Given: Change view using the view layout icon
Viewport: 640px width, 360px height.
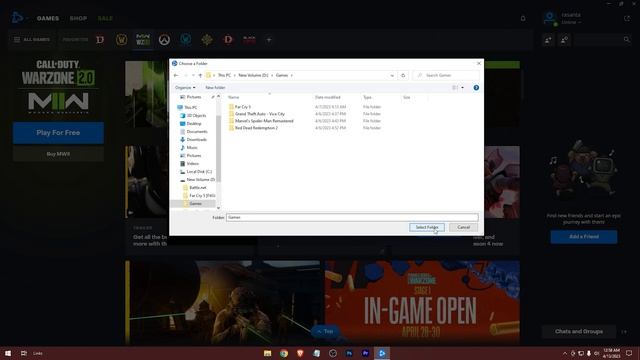Looking at the screenshot, I should pyautogui.click(x=455, y=88).
